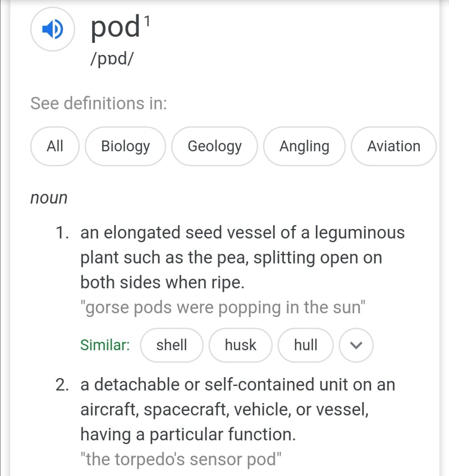
Task: Click the "noun" part-of-speech label
Action: tap(49, 198)
